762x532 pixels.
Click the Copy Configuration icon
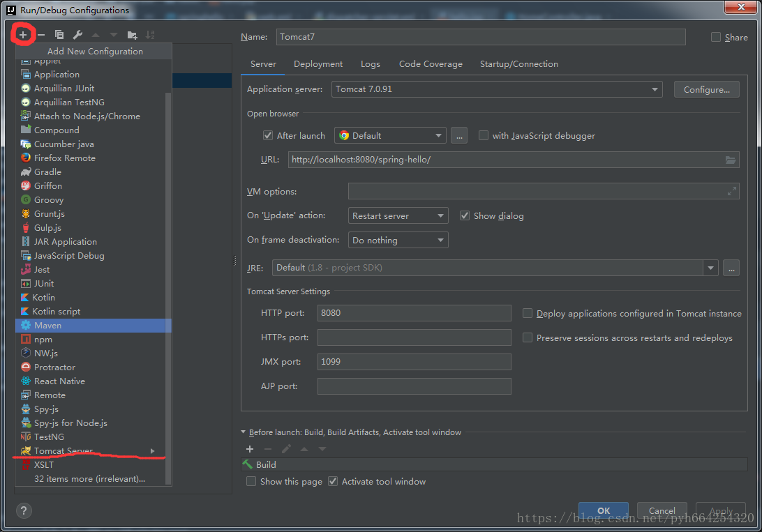coord(59,34)
